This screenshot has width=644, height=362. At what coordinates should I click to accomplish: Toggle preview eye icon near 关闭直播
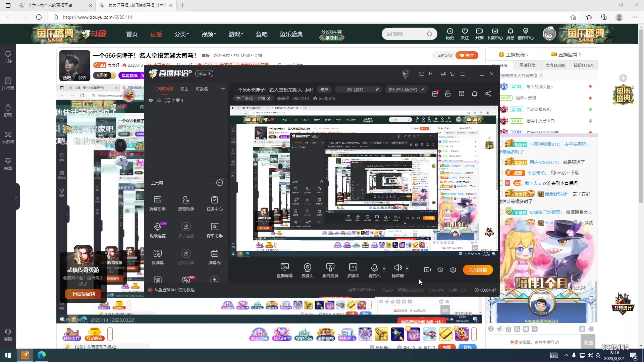(440, 270)
